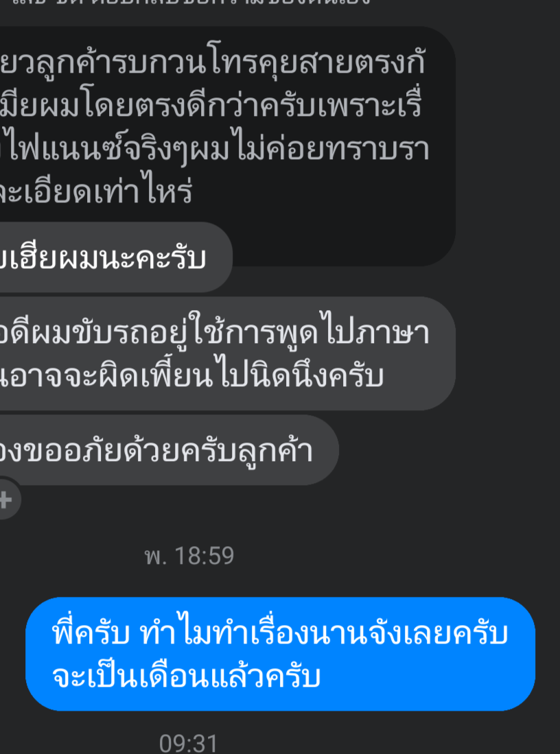
Task: Select the apology message ขออภัยด้วยครับลูกค้า
Action: [x=170, y=450]
